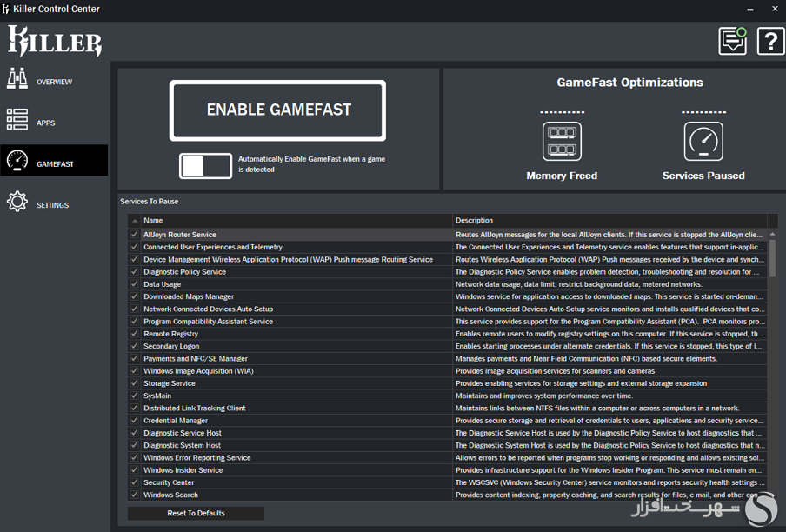Click the Memory Freed label
Viewport: 786px width, 532px height.
[x=562, y=176]
